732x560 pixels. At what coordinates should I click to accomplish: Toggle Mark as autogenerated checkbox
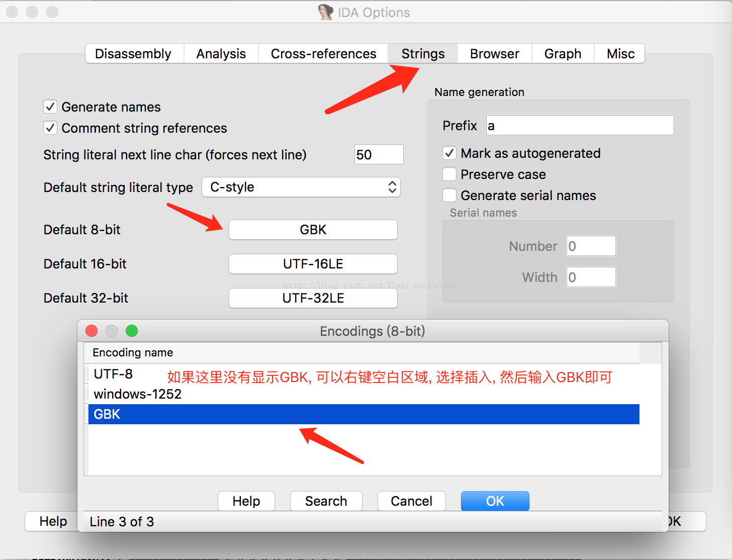click(449, 153)
